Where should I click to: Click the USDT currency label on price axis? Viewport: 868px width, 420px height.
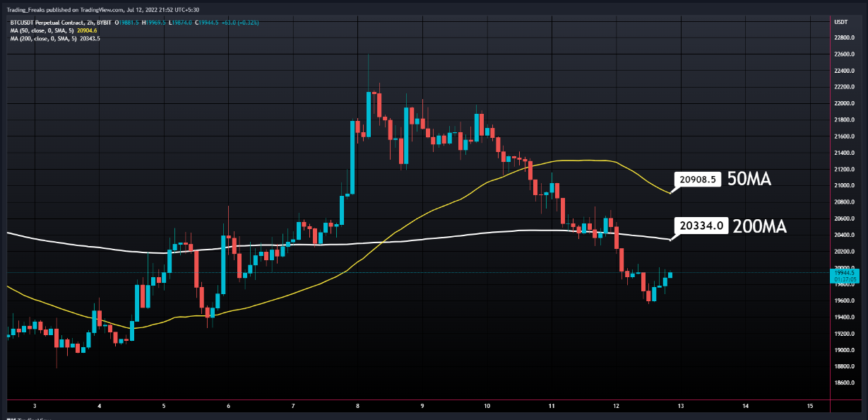(x=840, y=22)
